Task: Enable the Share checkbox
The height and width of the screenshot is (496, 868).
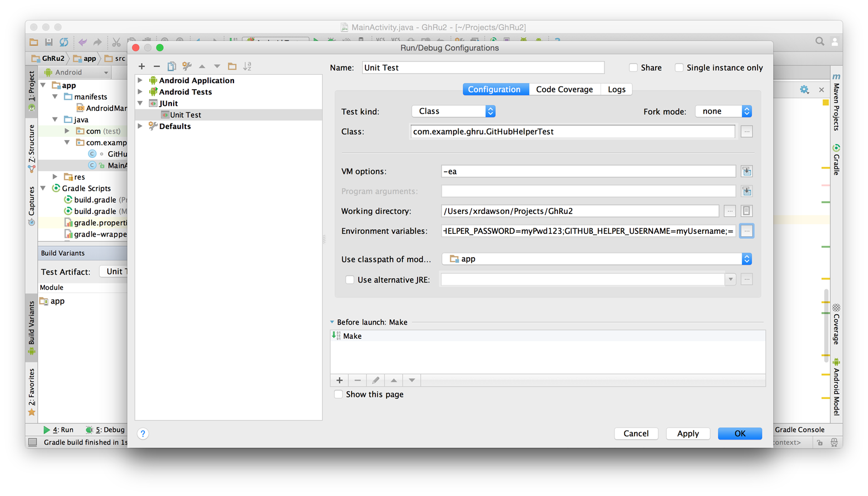Action: pos(633,68)
